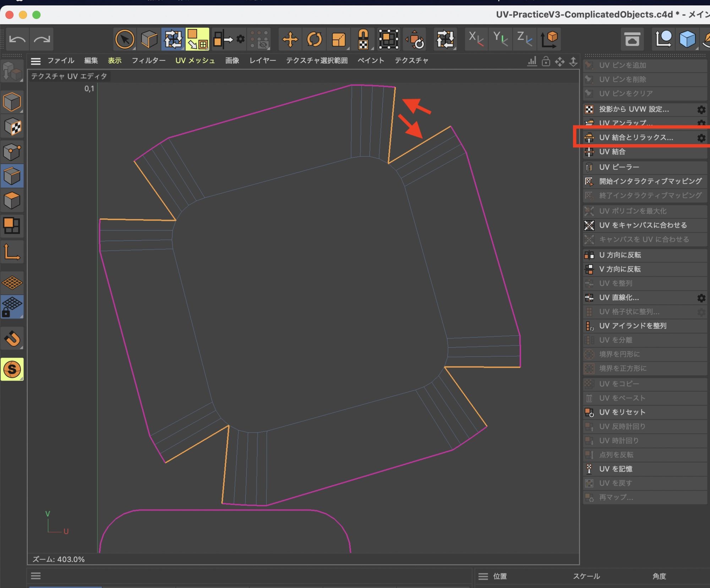Open the UV メッシュ menu
This screenshot has width=710, height=588.
(195, 61)
